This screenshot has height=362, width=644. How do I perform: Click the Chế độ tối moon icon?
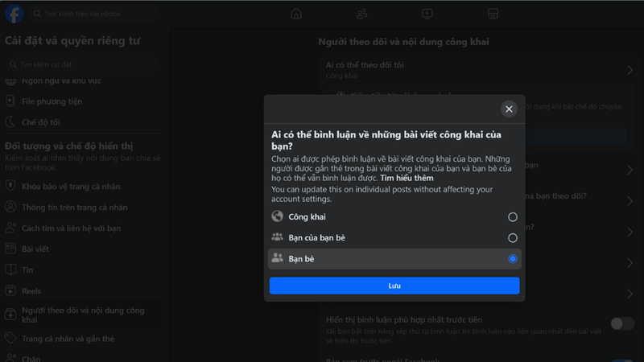[x=10, y=122]
